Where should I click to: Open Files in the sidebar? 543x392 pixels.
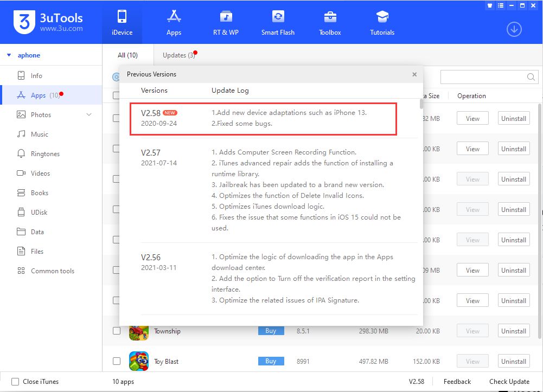coord(51,251)
